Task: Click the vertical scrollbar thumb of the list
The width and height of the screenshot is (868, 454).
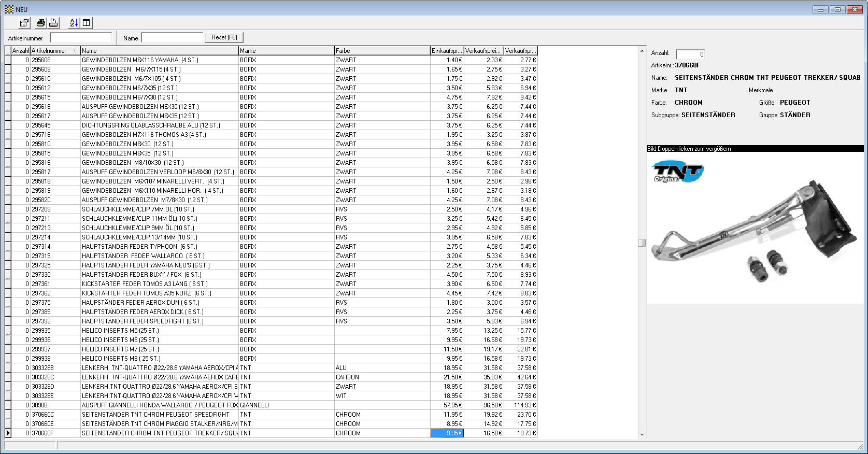Action: pos(642,243)
